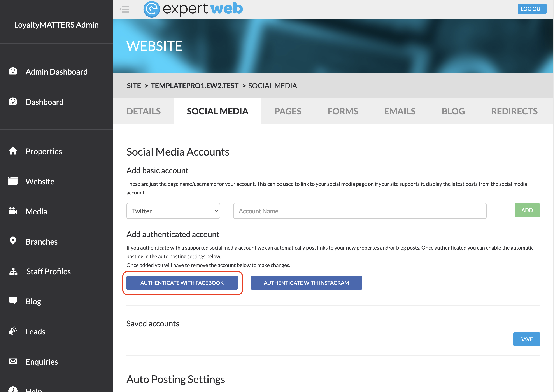Click the Staff Profiles hierarchy icon
Image resolution: width=554 pixels, height=392 pixels.
tap(13, 271)
